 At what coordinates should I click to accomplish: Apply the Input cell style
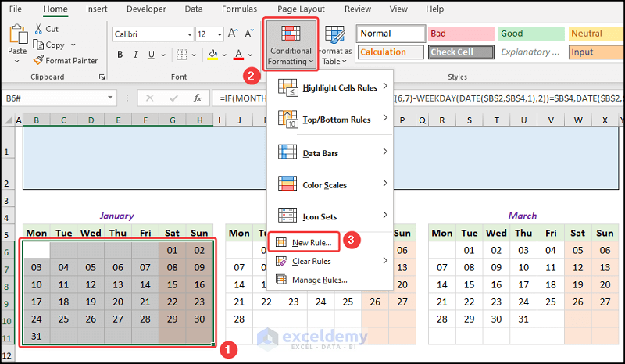[596, 52]
